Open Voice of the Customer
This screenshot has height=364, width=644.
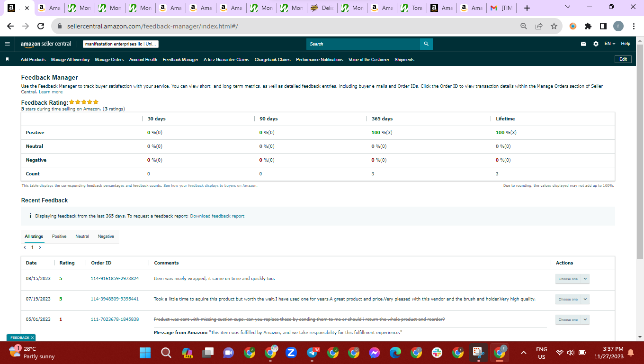(x=369, y=60)
